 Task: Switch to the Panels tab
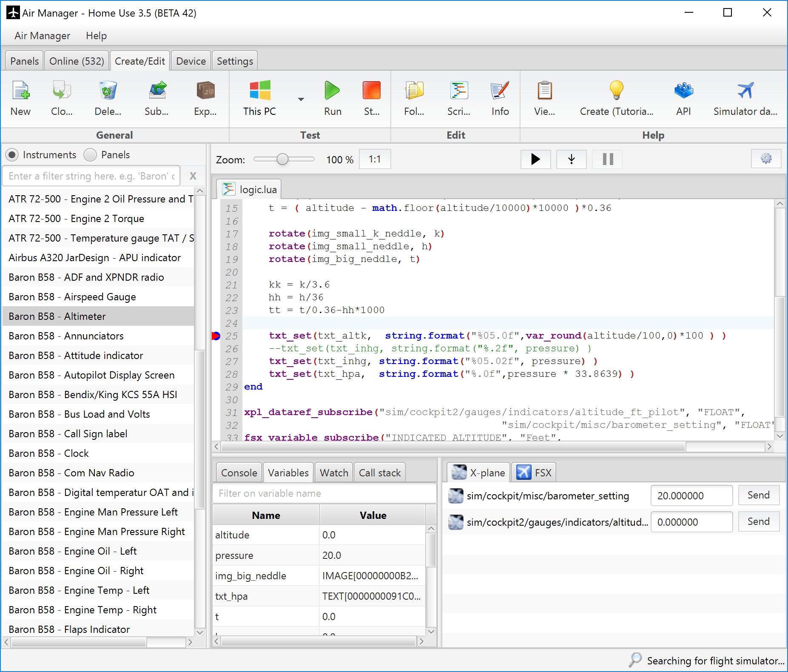(x=25, y=61)
